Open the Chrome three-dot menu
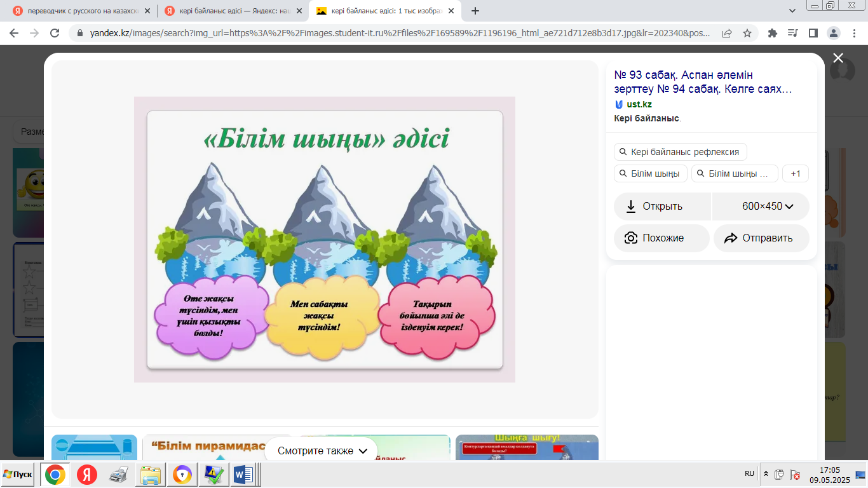The width and height of the screenshot is (868, 488). [x=853, y=33]
